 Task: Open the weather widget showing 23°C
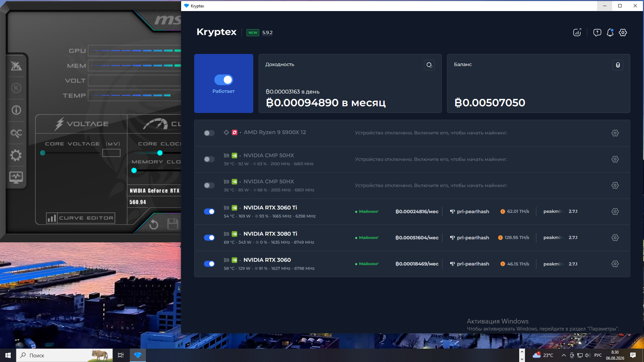coord(543,355)
